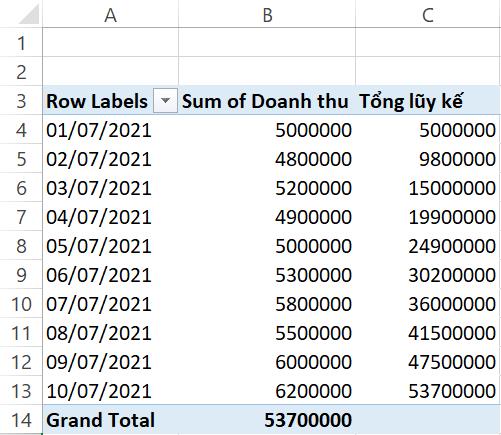This screenshot has width=501, height=435.
Task: Select date cell 05/07/2021
Action: tap(110, 246)
